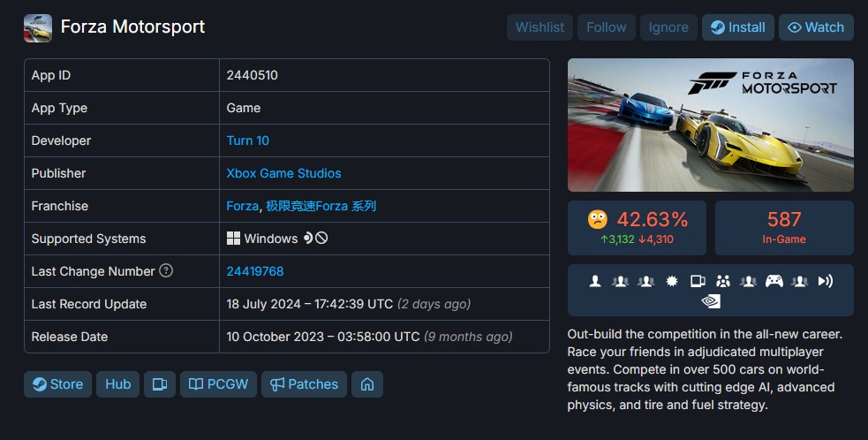
Task: Add the game with the Wishlist button
Action: click(x=540, y=27)
